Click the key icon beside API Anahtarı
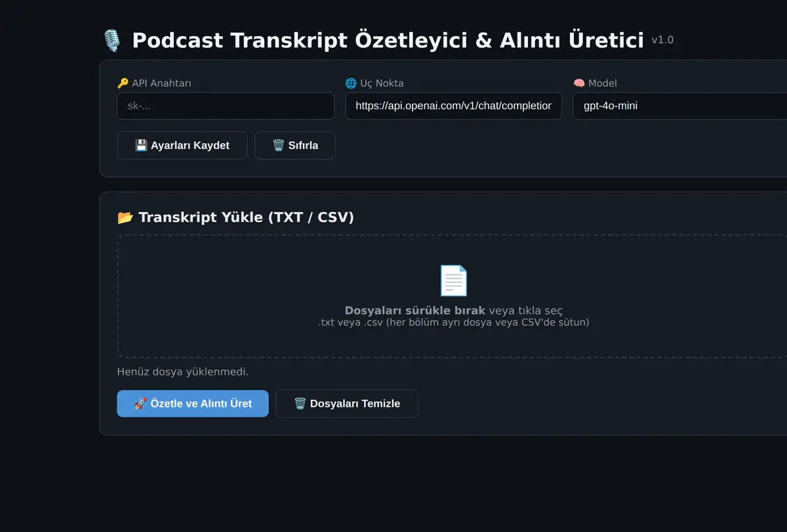 coord(123,83)
